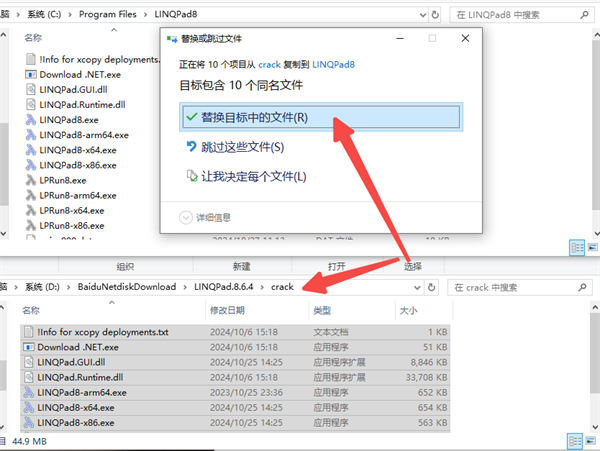600x451 pixels.
Task: Select LINQPad.GUI.dll in crack window
Action: coord(235,362)
